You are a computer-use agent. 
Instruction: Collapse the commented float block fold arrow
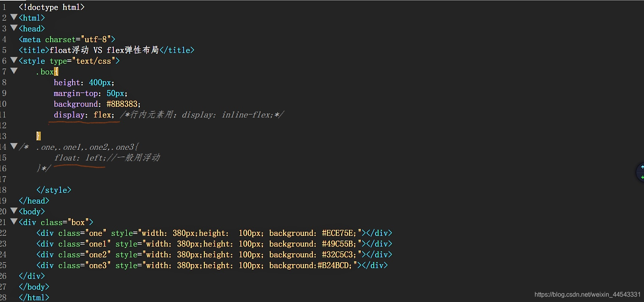(14, 146)
